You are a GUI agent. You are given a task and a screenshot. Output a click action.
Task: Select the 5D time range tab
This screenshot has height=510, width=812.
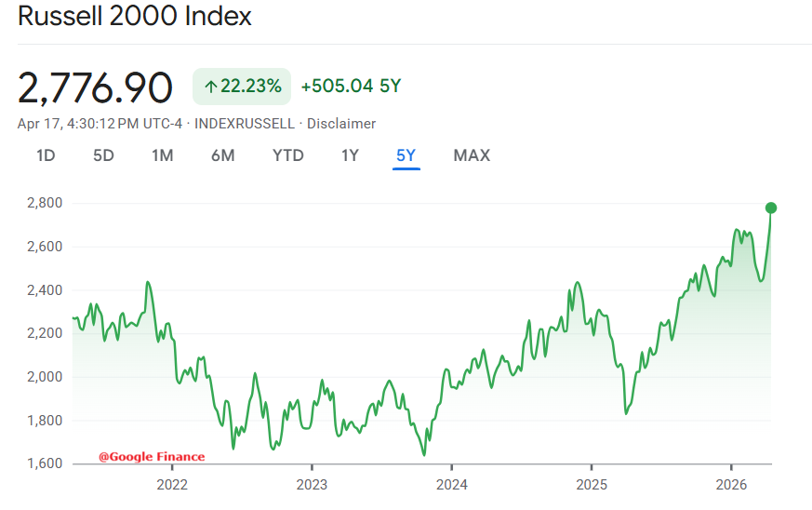tap(103, 155)
